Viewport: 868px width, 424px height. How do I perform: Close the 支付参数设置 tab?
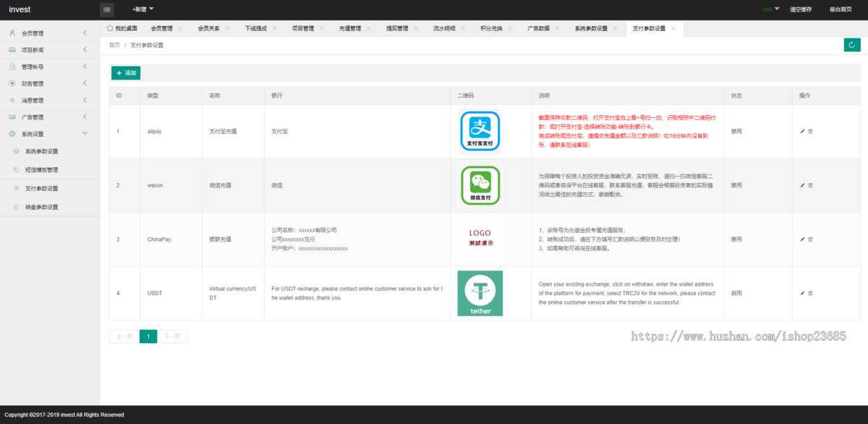click(673, 28)
